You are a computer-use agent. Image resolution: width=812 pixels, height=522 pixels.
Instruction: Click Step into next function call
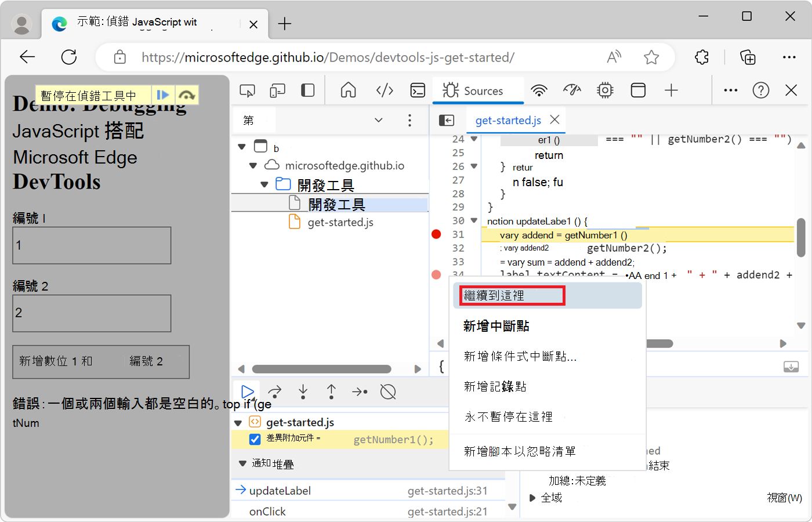(x=303, y=392)
